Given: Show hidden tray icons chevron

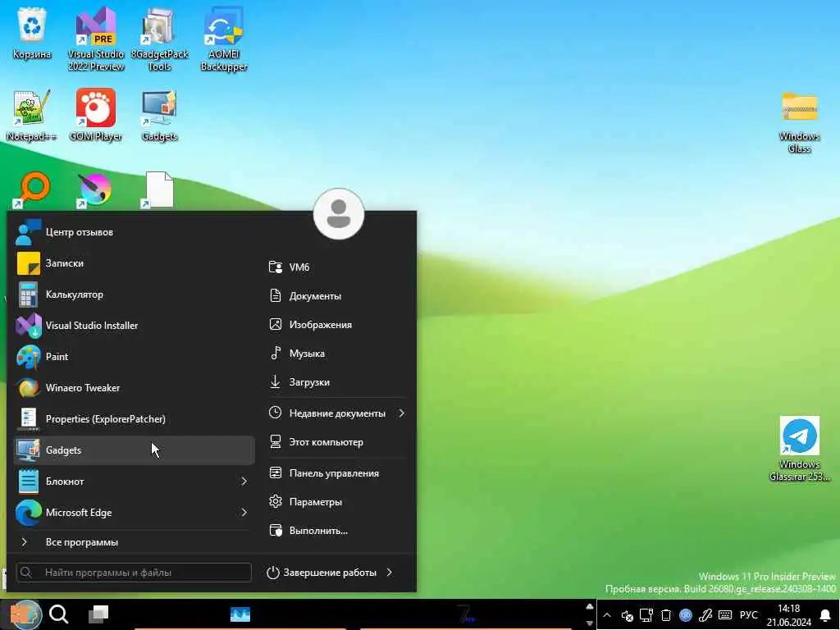Looking at the screenshot, I should coord(606,615).
